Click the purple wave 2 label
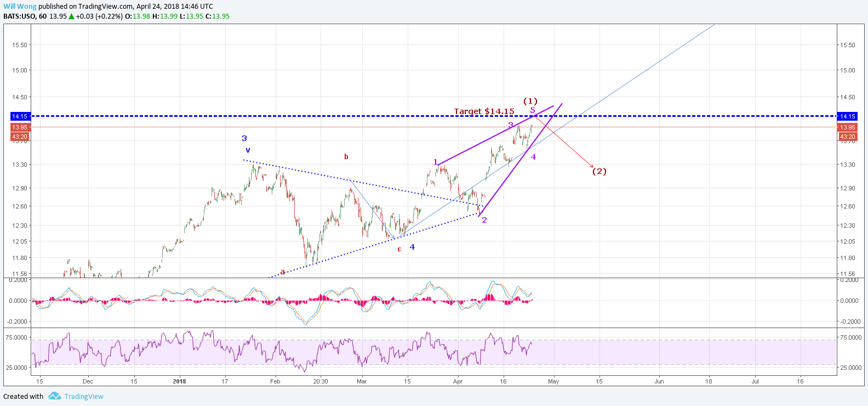 [x=484, y=220]
